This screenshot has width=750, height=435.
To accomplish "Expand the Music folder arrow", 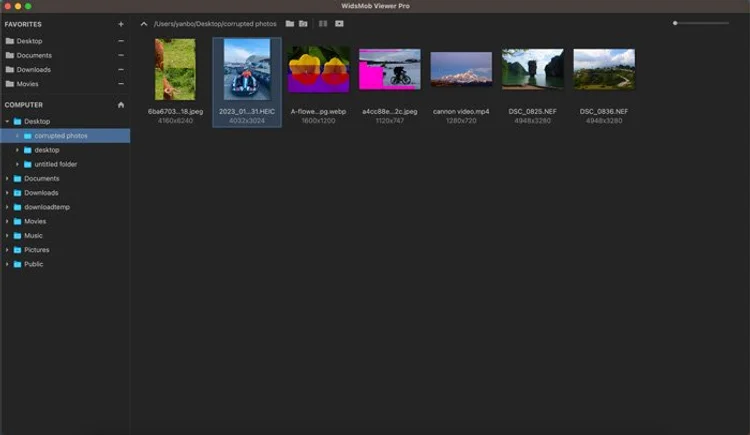I will [7, 235].
